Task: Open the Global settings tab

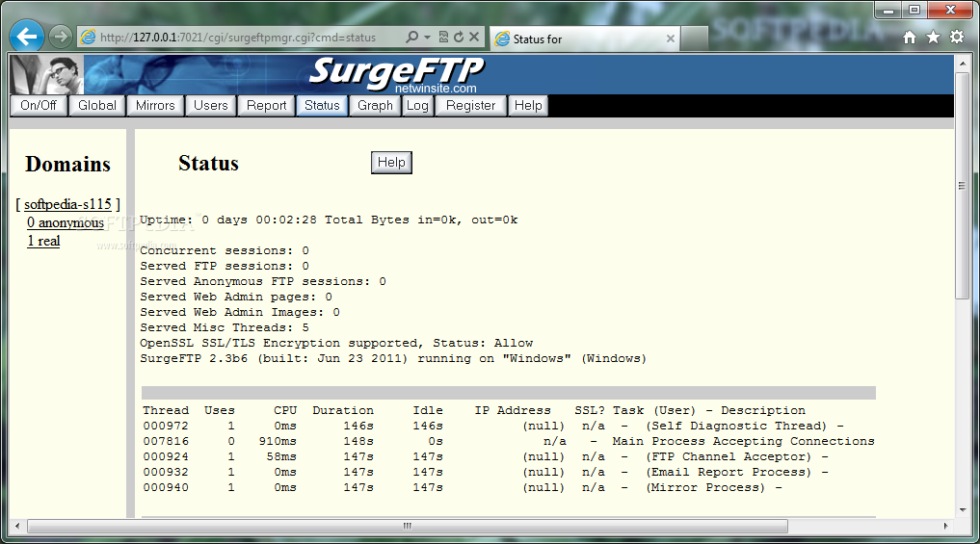Action: click(97, 106)
